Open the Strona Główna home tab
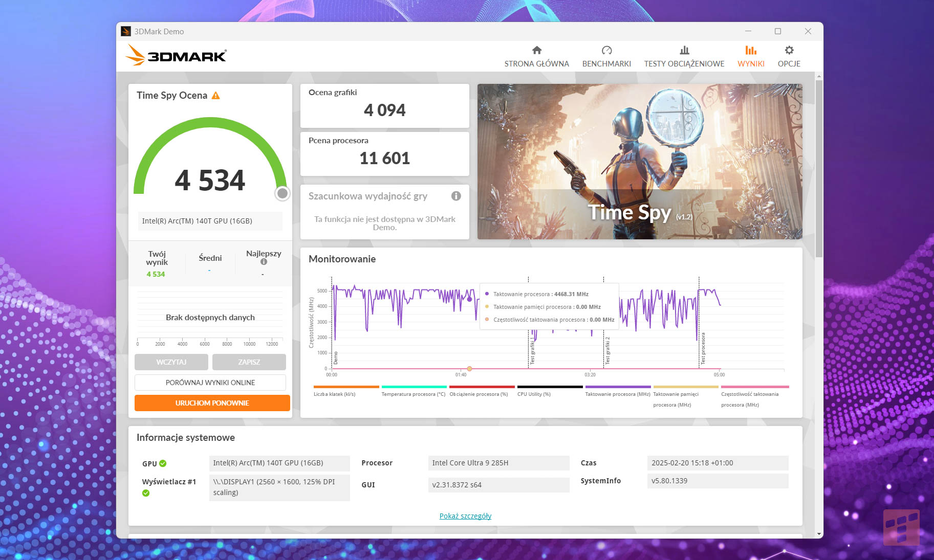 [x=536, y=57]
